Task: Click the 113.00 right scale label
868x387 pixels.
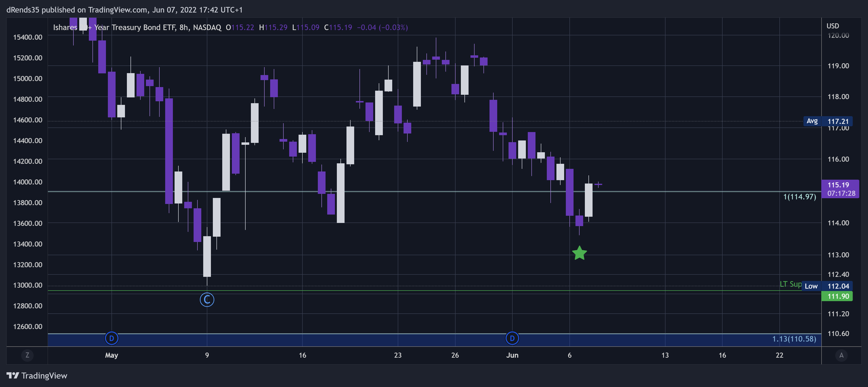Action: (x=838, y=255)
